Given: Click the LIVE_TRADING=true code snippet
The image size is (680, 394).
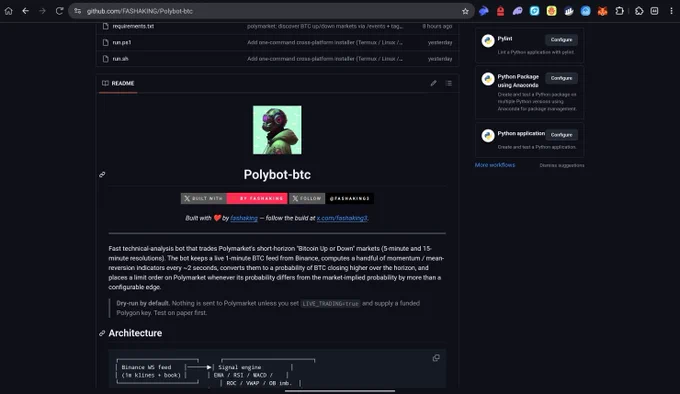Looking at the screenshot, I should click(x=330, y=304).
